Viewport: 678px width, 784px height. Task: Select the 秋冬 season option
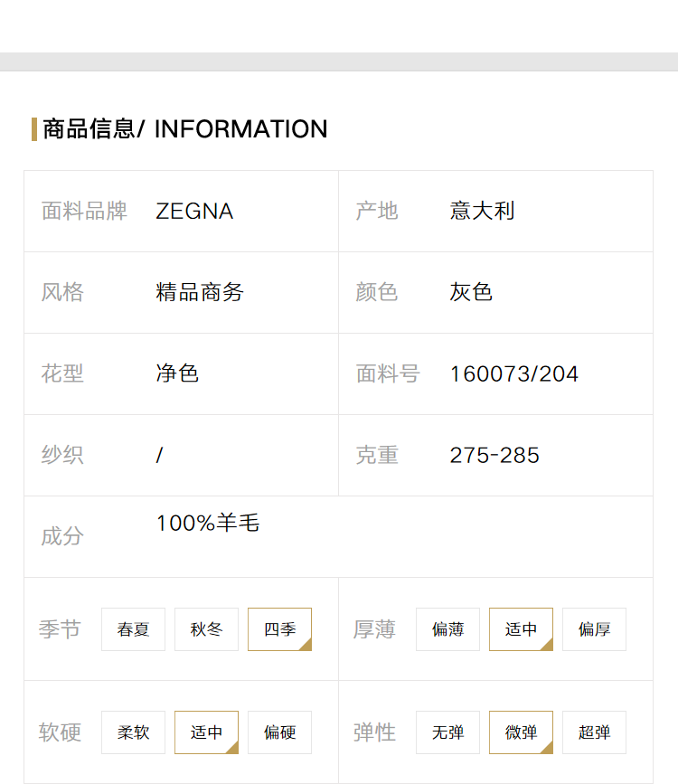point(206,629)
